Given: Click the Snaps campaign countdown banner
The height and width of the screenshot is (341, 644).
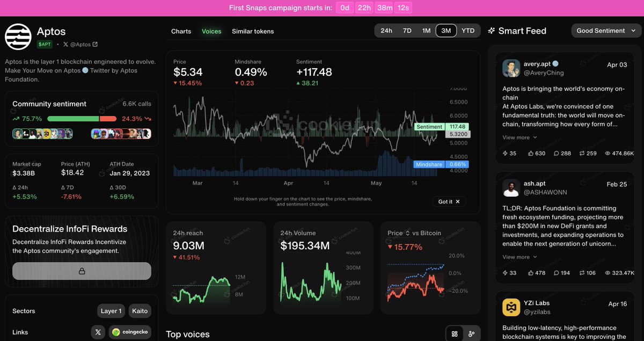Looking at the screenshot, I should pyautogui.click(x=322, y=8).
